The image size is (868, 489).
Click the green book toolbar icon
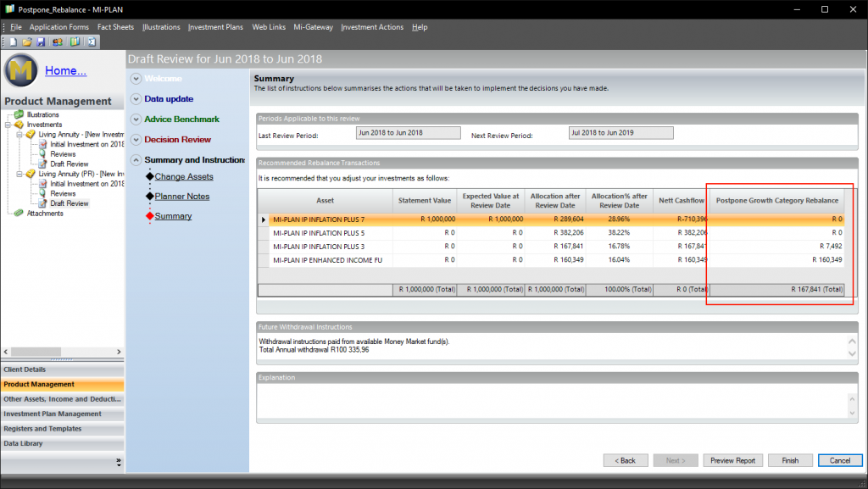coord(75,41)
